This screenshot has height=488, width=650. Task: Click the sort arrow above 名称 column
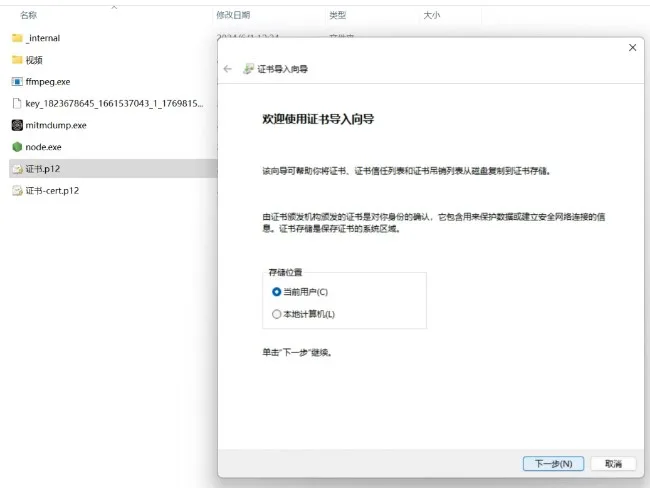(x=114, y=7)
